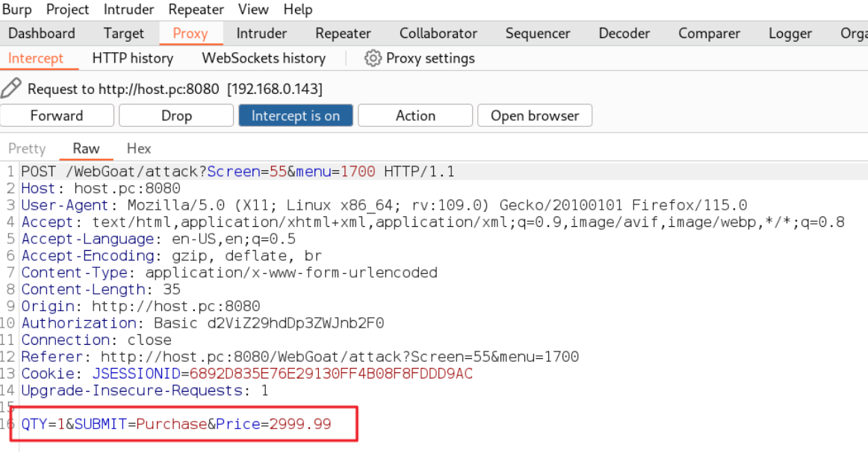868x453 pixels.
Task: Click the pencil edit icon beside Request
Action: [11, 89]
